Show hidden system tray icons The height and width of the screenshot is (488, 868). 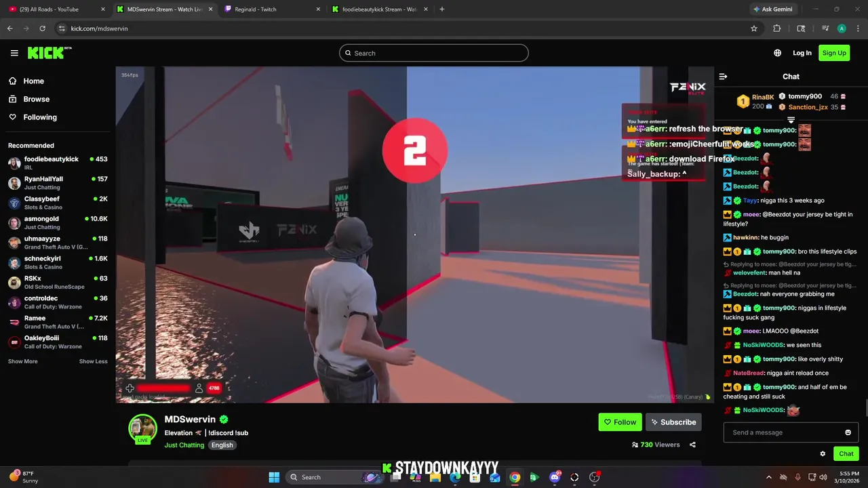pyautogui.click(x=768, y=477)
